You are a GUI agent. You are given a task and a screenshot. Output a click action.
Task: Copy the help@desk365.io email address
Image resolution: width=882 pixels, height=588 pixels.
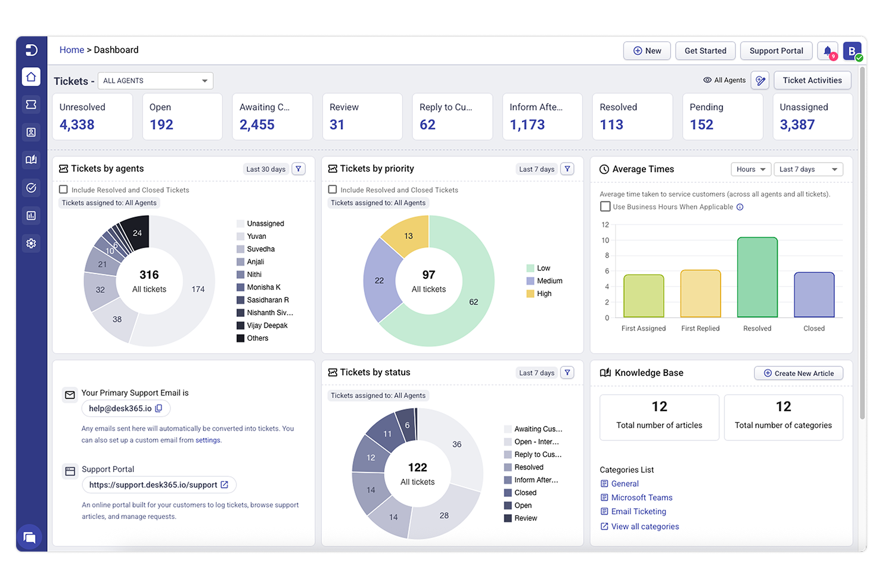point(158,408)
